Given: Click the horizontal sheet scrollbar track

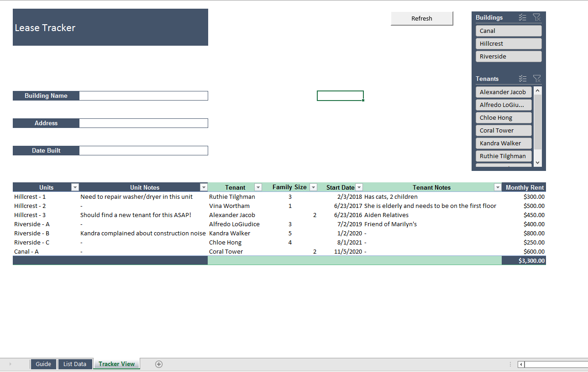Looking at the screenshot, I should point(556,364).
